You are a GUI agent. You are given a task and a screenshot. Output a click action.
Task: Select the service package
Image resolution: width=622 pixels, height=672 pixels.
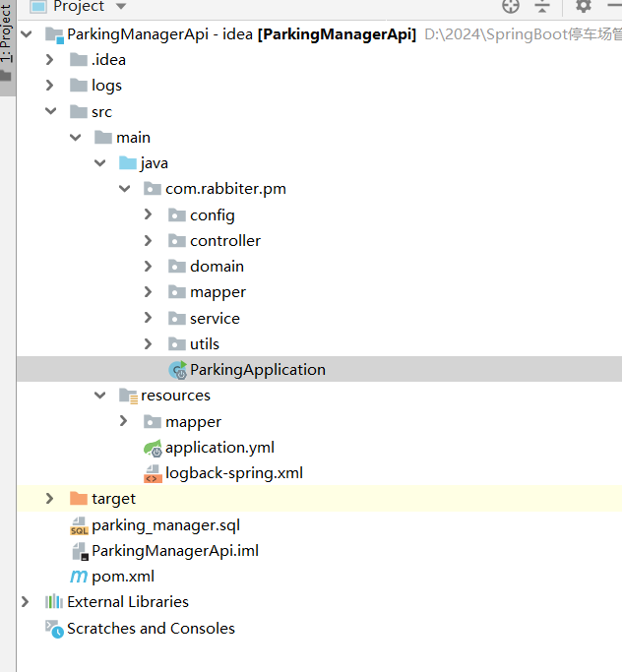point(215,318)
